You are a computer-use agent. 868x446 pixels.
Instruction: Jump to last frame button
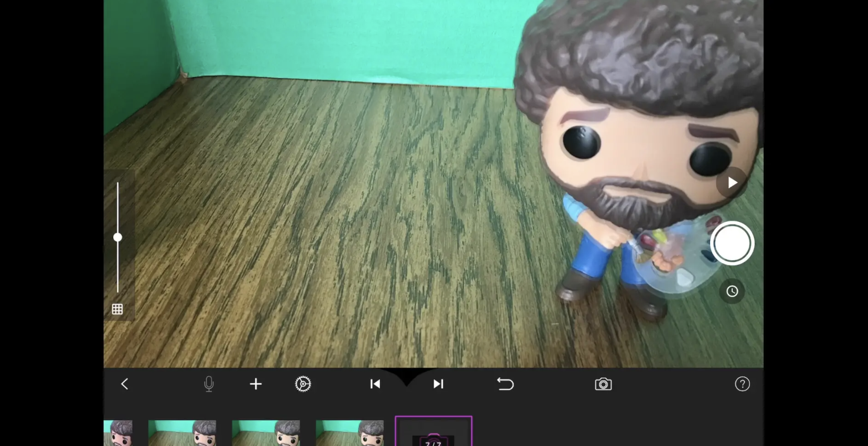point(438,384)
